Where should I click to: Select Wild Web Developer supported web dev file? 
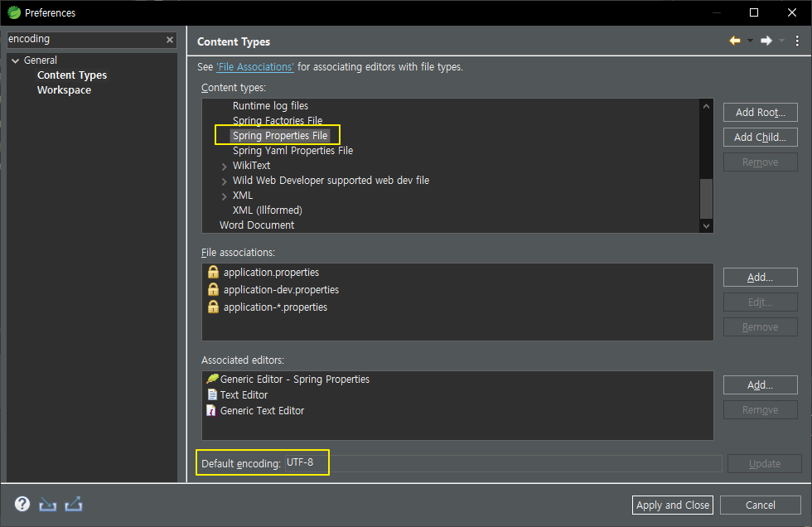[x=331, y=180]
